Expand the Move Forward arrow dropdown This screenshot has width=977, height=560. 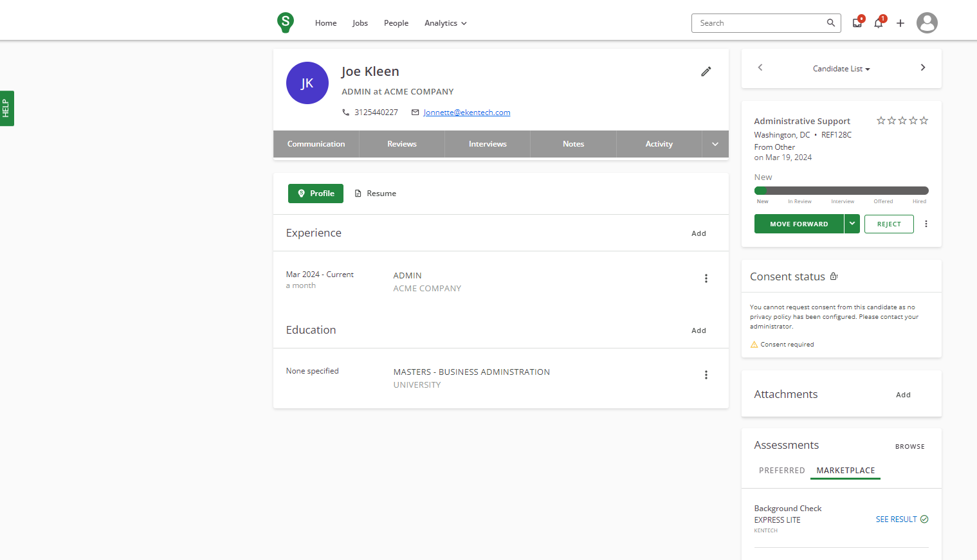tap(852, 224)
